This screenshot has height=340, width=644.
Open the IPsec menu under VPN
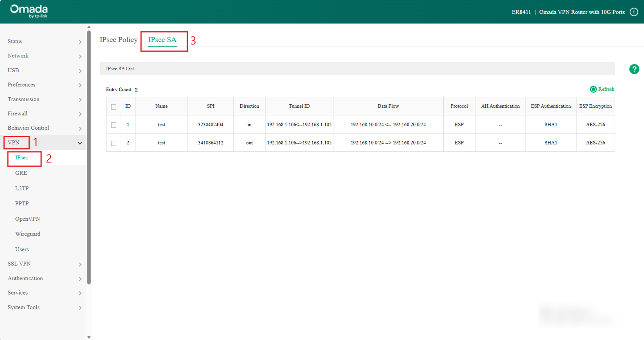pos(21,158)
